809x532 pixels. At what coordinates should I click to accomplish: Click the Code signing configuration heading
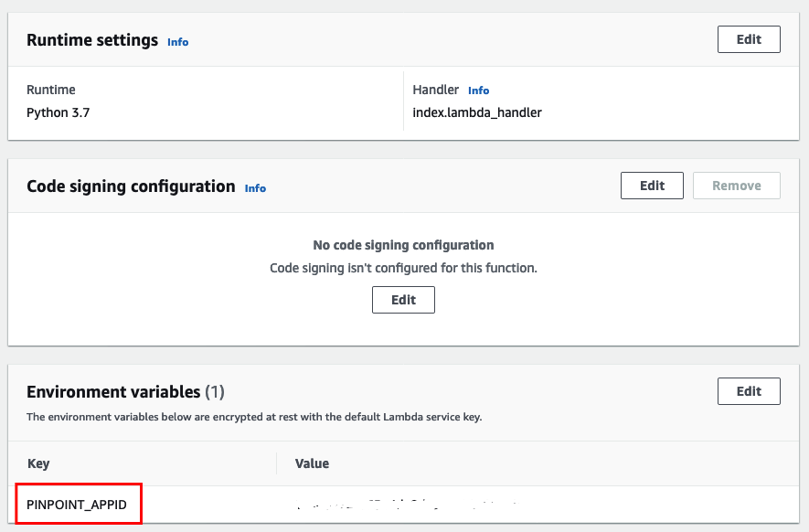pyautogui.click(x=131, y=186)
